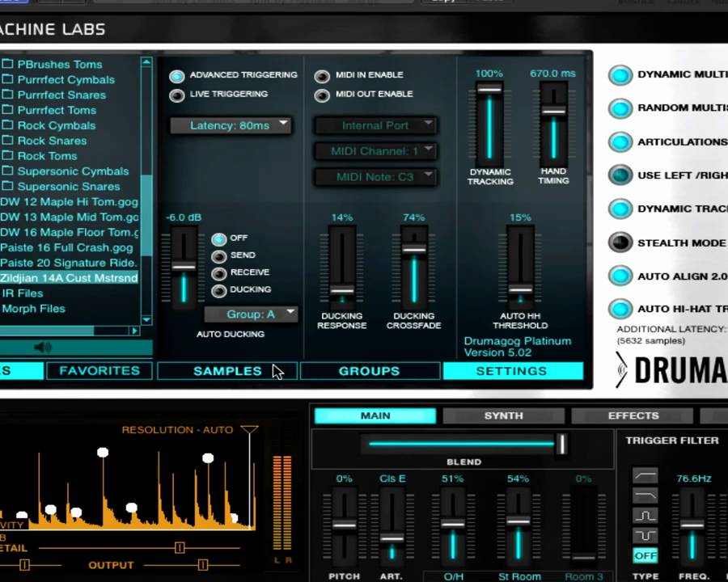Click the auto ducking level slider

point(184,267)
